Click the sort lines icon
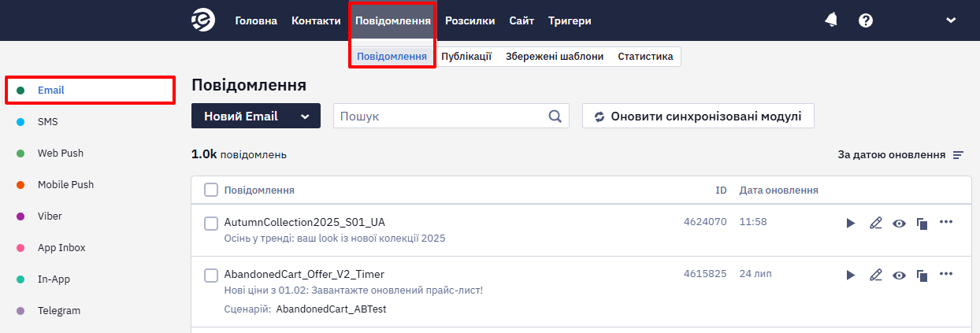Image resolution: width=980 pixels, height=333 pixels. pos(958,155)
